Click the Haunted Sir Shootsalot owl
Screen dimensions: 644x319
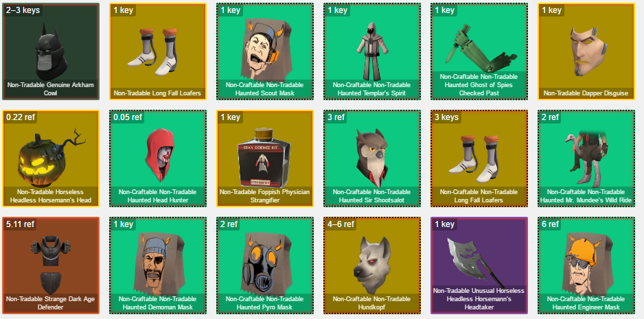point(372,158)
